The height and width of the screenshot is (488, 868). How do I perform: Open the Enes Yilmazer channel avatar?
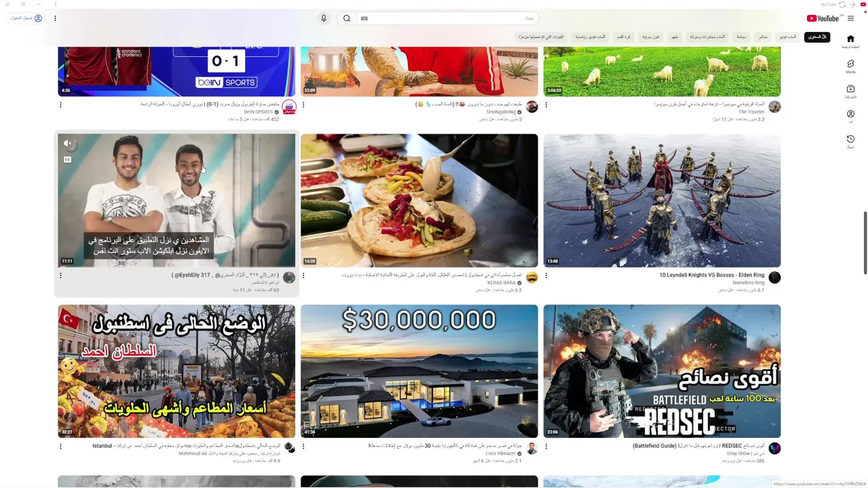pyautogui.click(x=532, y=449)
